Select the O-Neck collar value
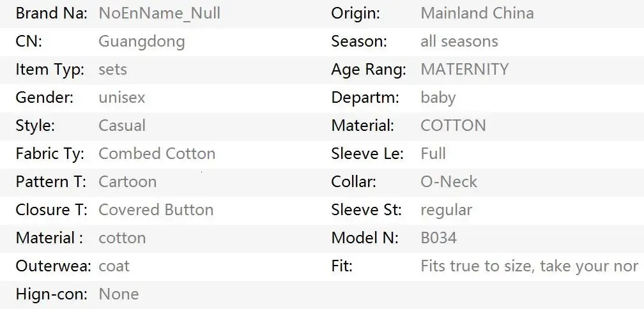This screenshot has height=309, width=644. pos(448,182)
